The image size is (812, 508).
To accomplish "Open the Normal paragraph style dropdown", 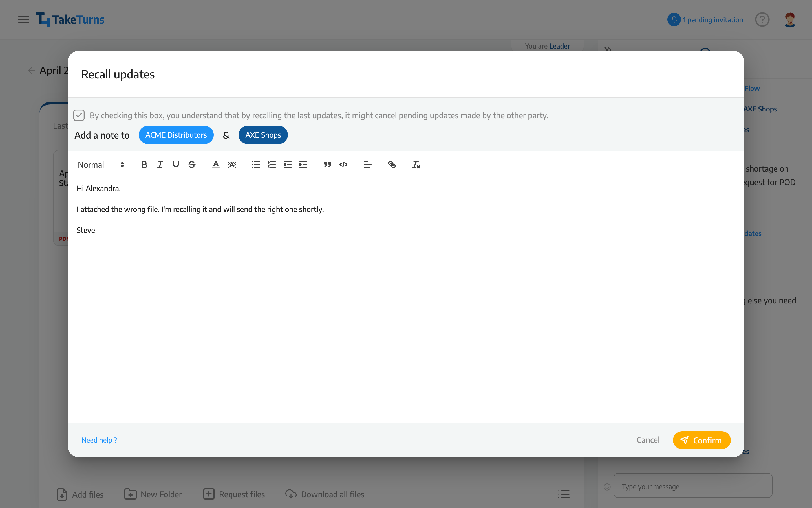I will click(101, 165).
